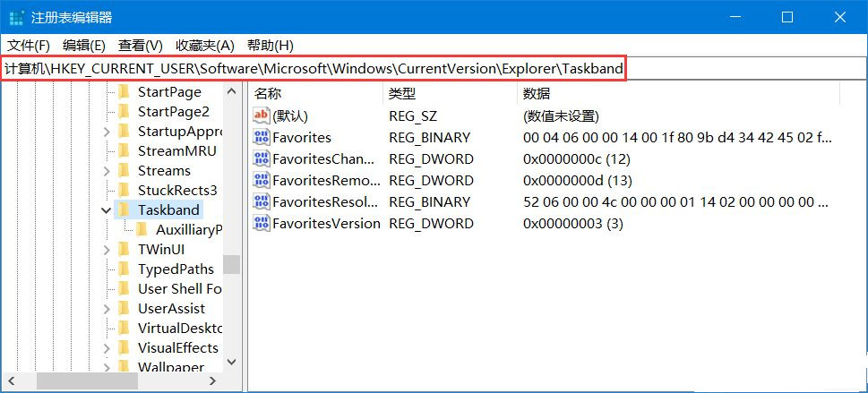
Task: Click the FavoritesVersion DWORD icon
Action: [x=262, y=223]
